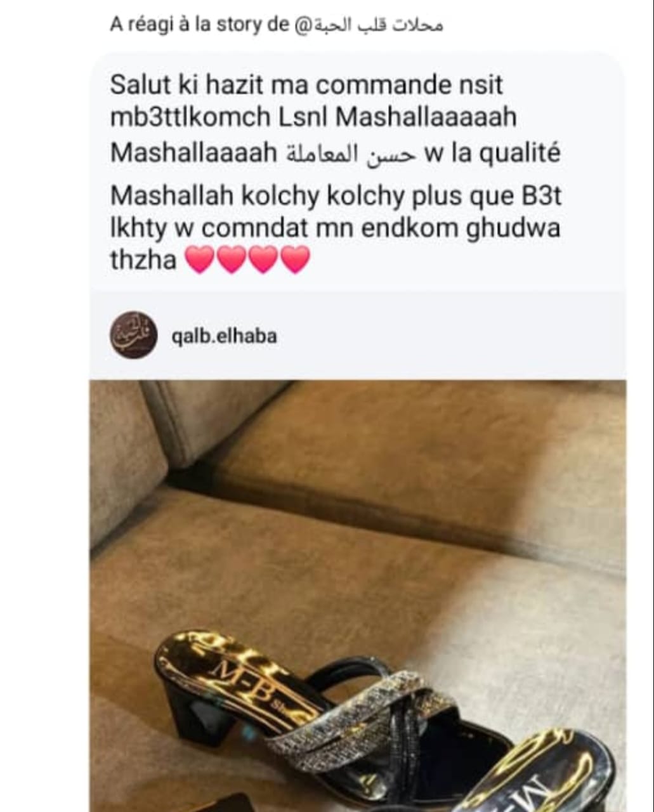
Task: Tap the last pink heart emoji
Action: pyautogui.click(x=295, y=260)
